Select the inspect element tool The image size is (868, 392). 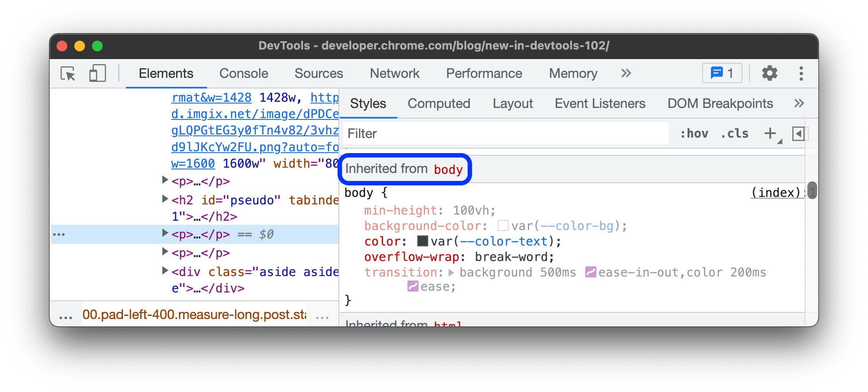(x=67, y=73)
